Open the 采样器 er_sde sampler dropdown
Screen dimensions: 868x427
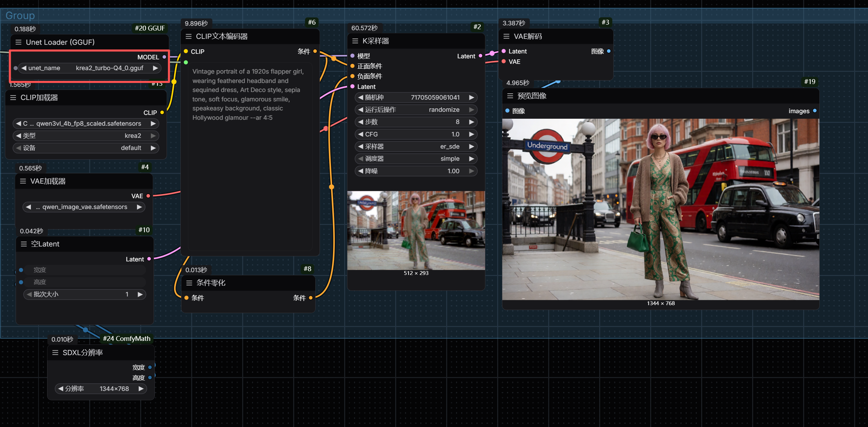pyautogui.click(x=416, y=146)
